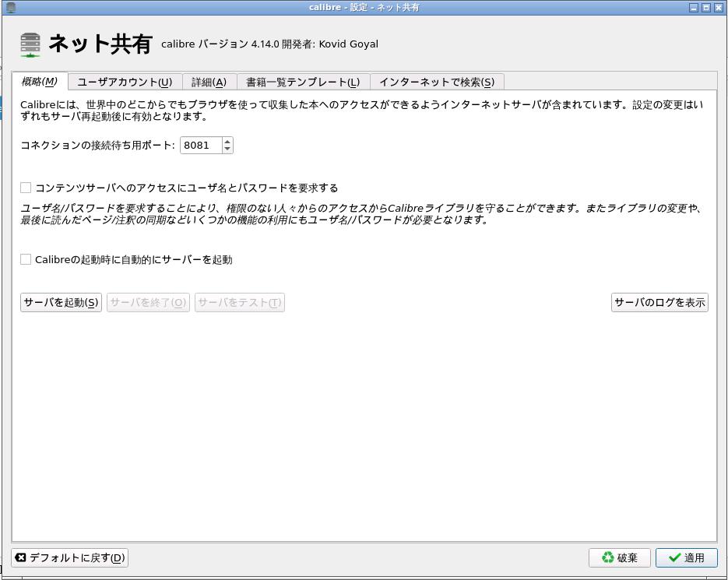Image resolution: width=728 pixels, height=580 pixels.
Task: Restore defaults with デフォルトに戻す(D)
Action: [x=69, y=557]
